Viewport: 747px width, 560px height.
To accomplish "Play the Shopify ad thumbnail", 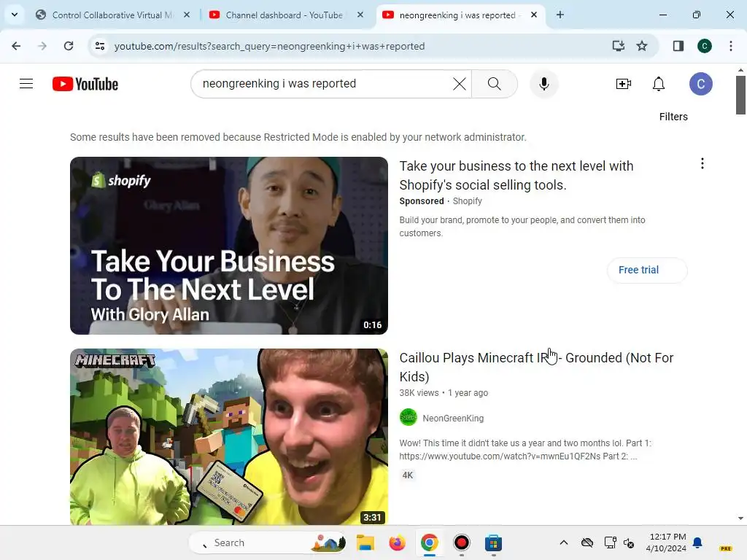I will click(228, 245).
